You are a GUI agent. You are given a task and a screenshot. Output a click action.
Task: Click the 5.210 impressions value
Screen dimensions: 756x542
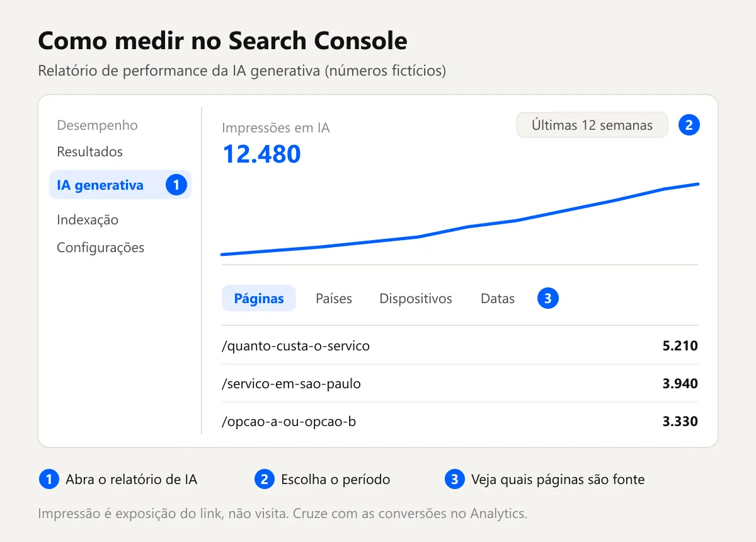(x=680, y=345)
